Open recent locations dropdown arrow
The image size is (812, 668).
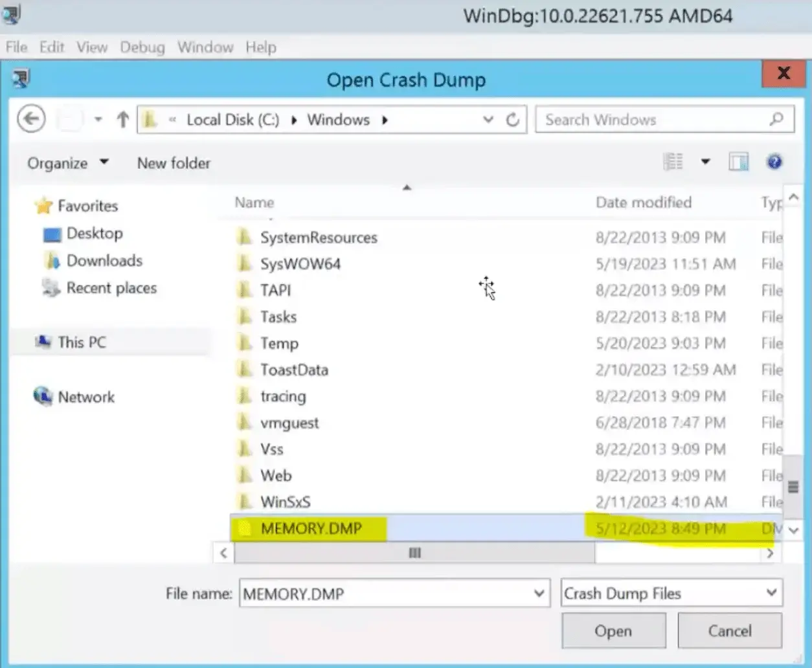point(98,120)
